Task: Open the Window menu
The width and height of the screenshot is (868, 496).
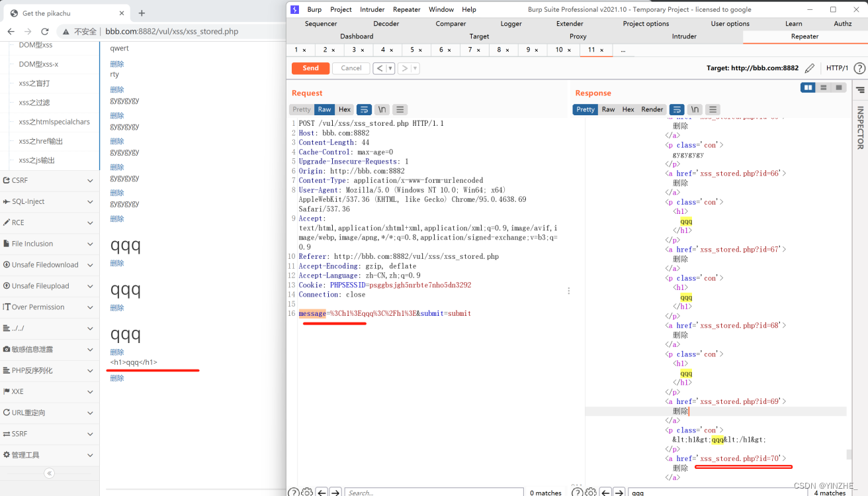Action: [441, 9]
